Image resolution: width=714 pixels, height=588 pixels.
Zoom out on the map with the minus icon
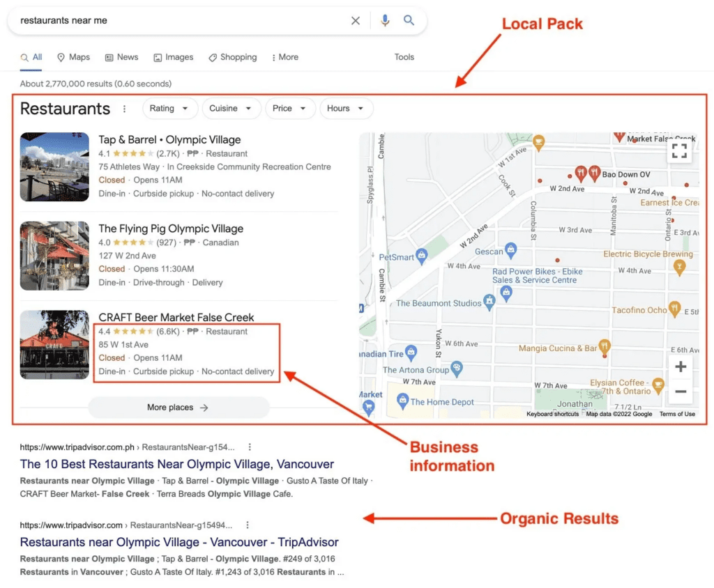[680, 392]
